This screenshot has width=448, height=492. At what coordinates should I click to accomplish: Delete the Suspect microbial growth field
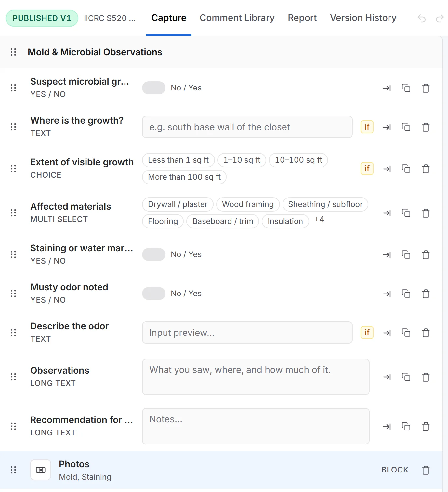point(426,88)
